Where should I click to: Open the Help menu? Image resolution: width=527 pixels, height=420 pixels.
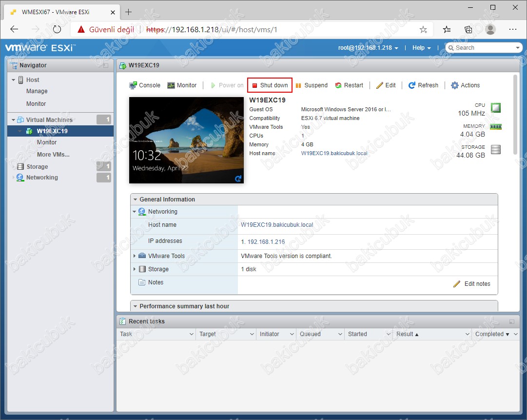tap(422, 48)
